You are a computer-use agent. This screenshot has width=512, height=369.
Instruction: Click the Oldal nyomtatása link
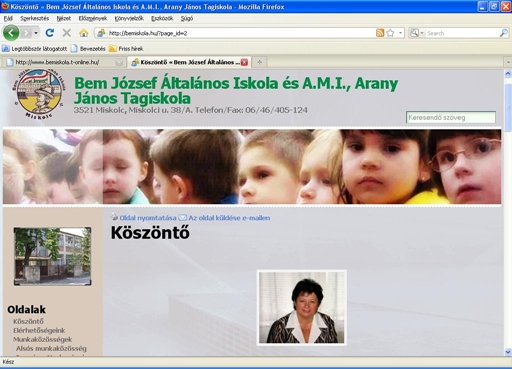coord(148,218)
